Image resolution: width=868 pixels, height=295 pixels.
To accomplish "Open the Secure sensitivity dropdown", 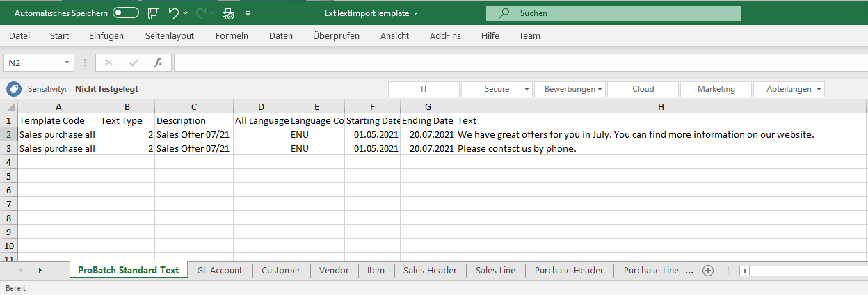I will (527, 89).
